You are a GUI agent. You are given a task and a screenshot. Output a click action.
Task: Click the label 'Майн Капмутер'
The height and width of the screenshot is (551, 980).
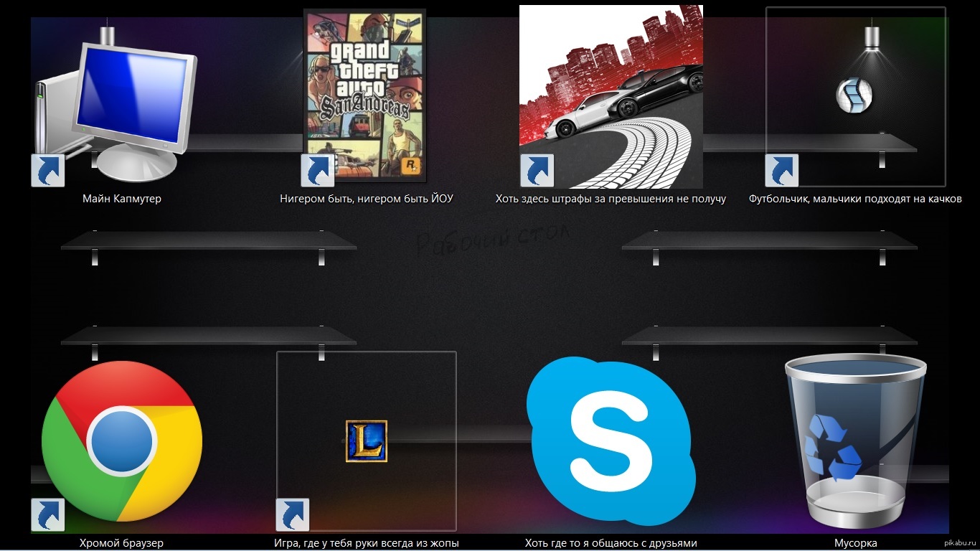(x=122, y=199)
